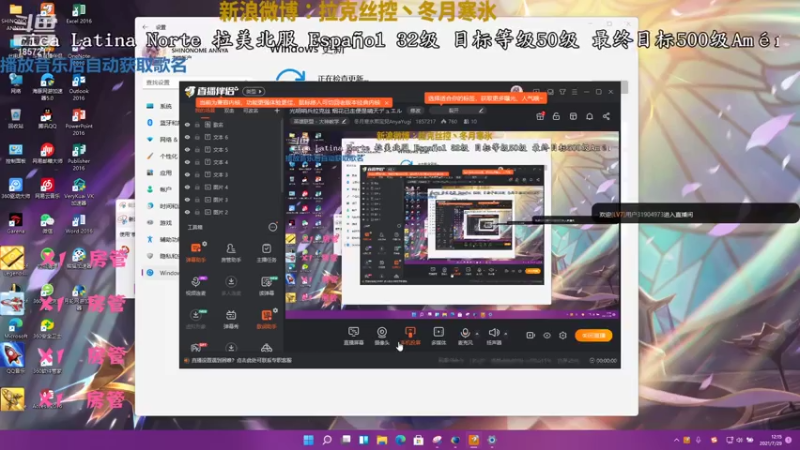Click the pencil next to 英雄联盟 category
The image size is (800, 450).
pos(344,121)
